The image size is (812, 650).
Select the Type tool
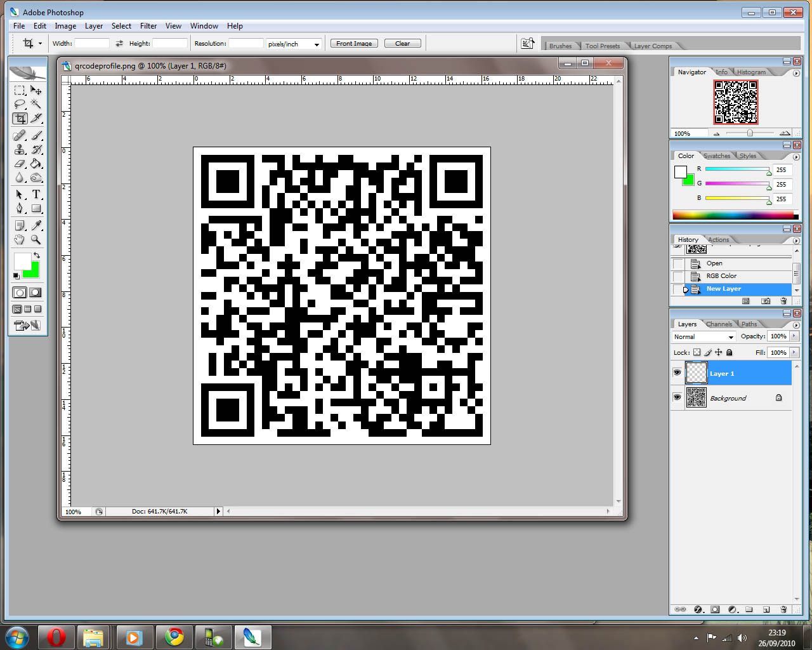pos(36,194)
